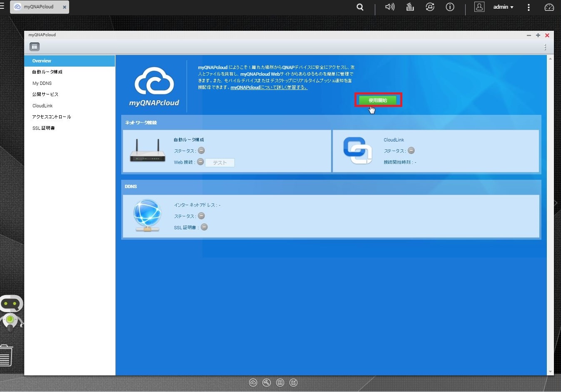Click bottom bar tools icon

click(x=267, y=383)
